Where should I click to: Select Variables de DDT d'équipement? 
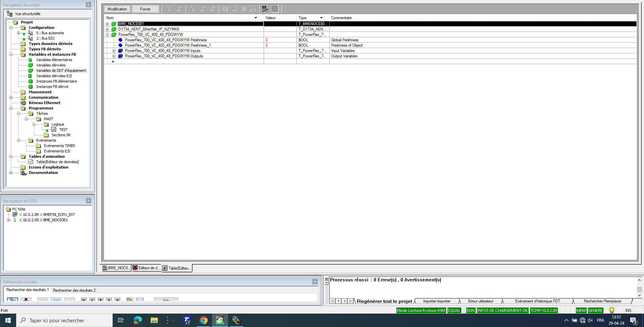point(61,71)
